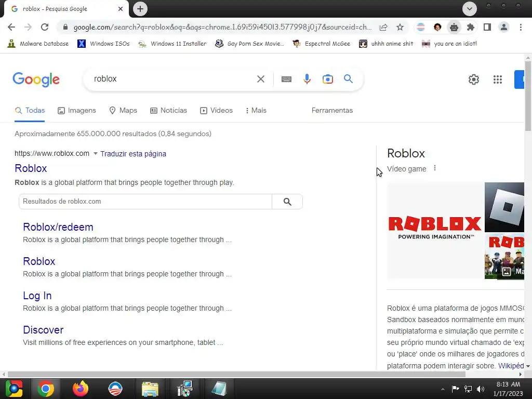Open Windows ISOs bookmark

click(x=104, y=44)
